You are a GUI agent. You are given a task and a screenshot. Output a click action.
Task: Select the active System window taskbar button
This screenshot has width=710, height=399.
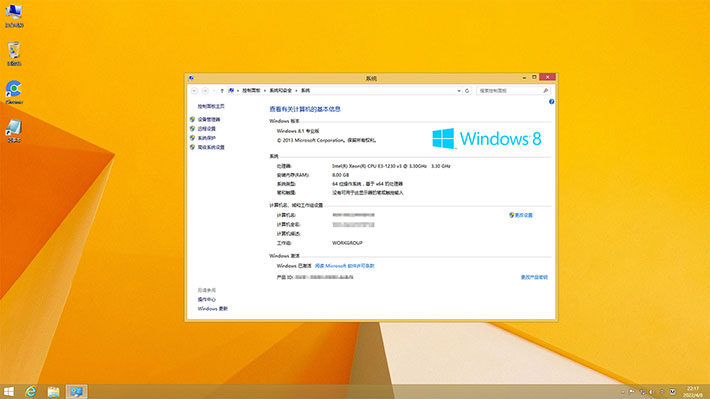pos(76,391)
